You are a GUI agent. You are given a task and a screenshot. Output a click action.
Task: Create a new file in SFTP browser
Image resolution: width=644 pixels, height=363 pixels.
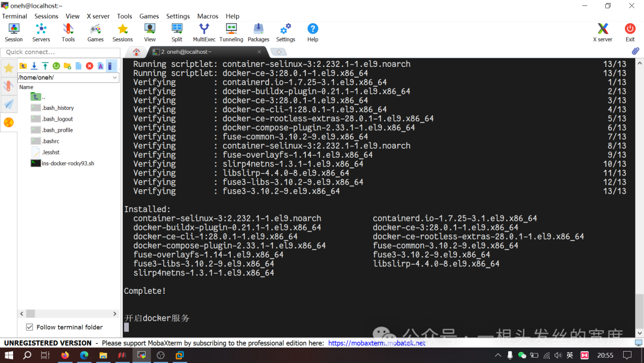pyautogui.click(x=79, y=66)
